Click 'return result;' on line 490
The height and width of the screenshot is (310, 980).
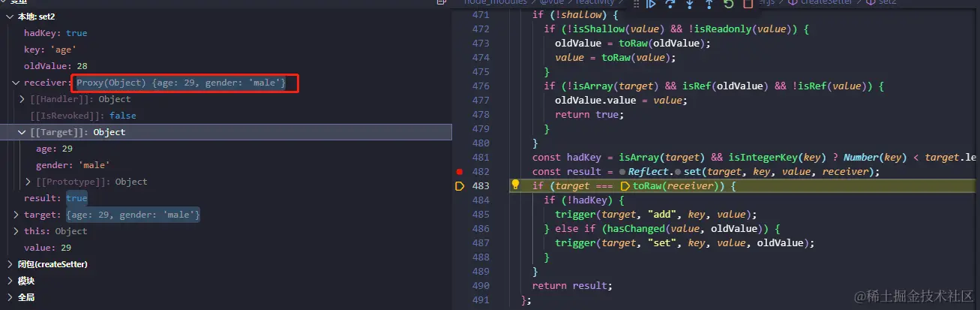click(572, 285)
